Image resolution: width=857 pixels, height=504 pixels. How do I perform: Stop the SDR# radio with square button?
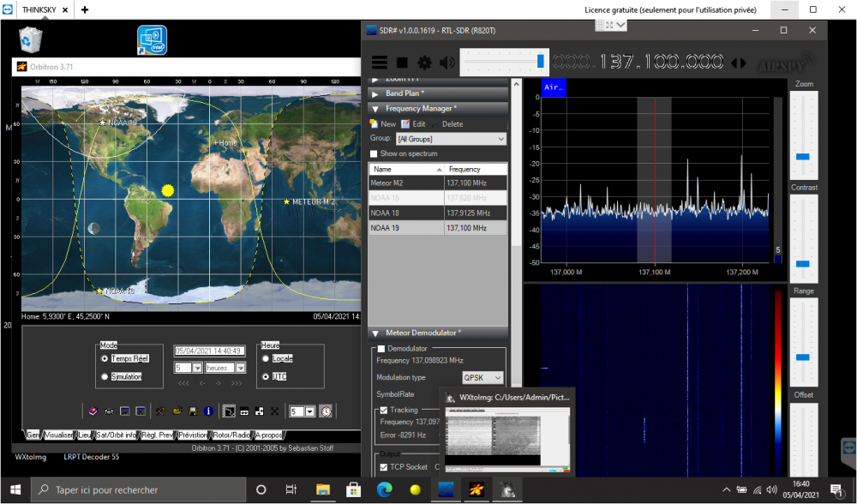(402, 63)
